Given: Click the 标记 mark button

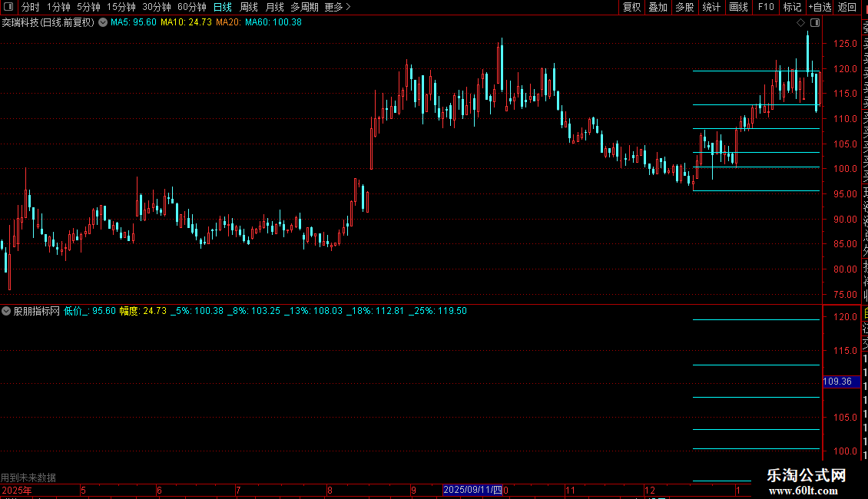Looking at the screenshot, I should [792, 7].
